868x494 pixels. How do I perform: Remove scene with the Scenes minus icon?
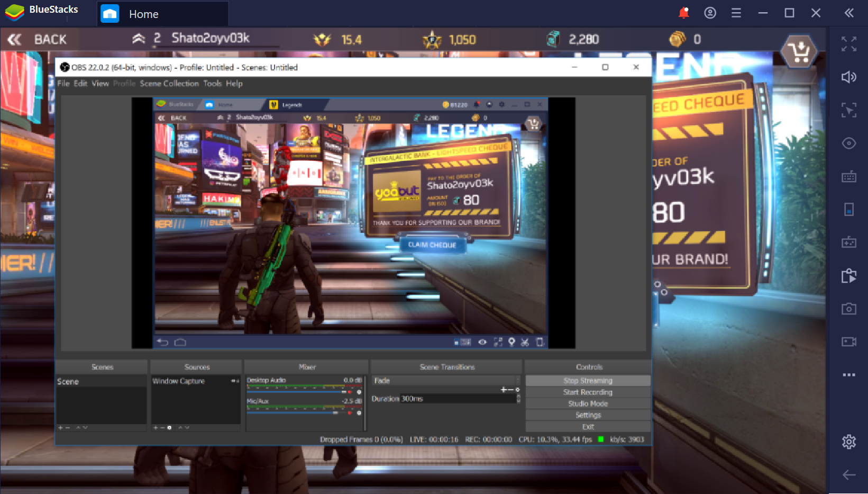tap(67, 428)
